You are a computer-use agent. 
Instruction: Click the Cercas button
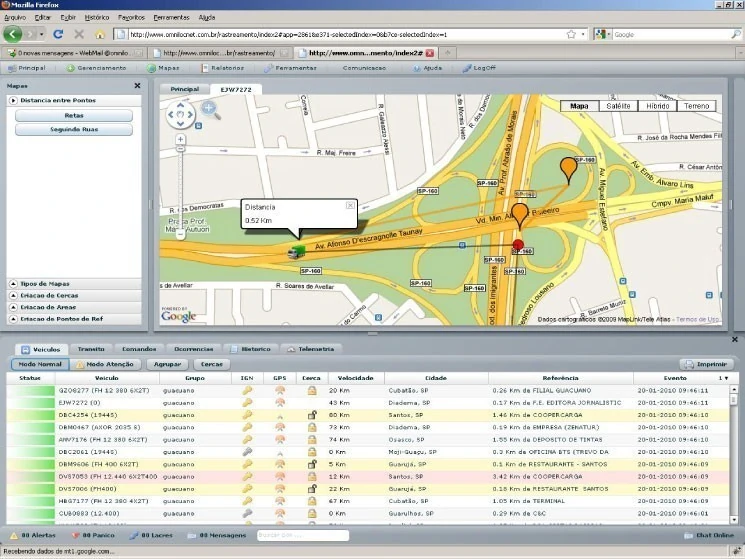pyautogui.click(x=211, y=364)
